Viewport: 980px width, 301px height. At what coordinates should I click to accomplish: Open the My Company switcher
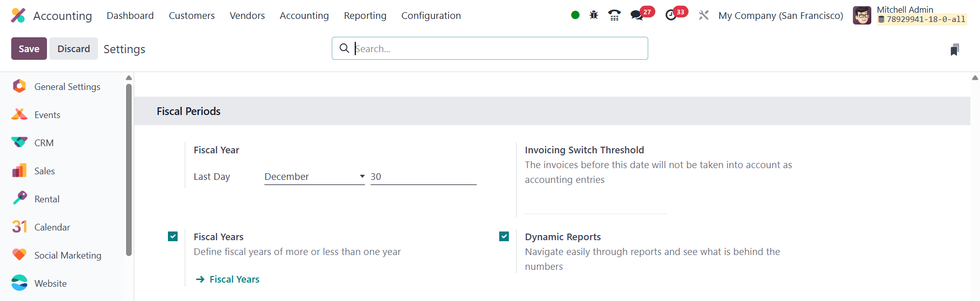[780, 15]
